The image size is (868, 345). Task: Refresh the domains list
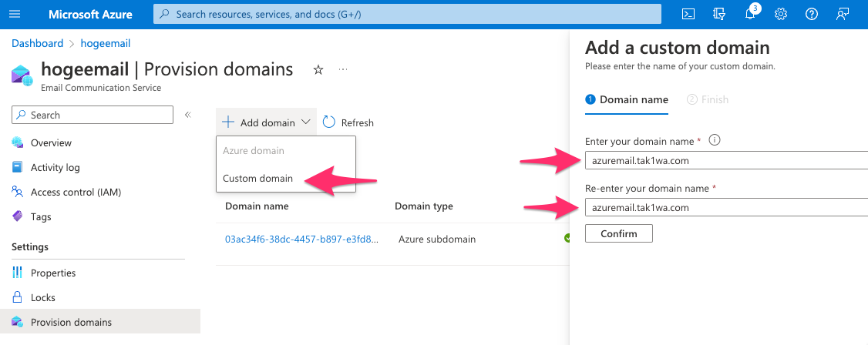348,122
